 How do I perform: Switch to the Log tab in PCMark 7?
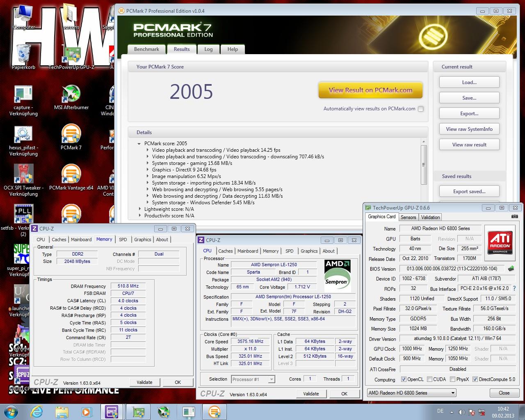208,49
